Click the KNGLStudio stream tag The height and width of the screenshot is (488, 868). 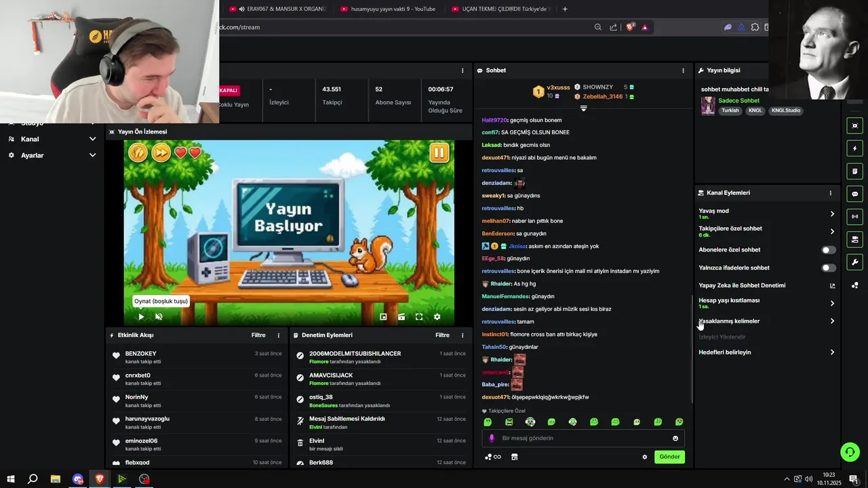[785, 110]
